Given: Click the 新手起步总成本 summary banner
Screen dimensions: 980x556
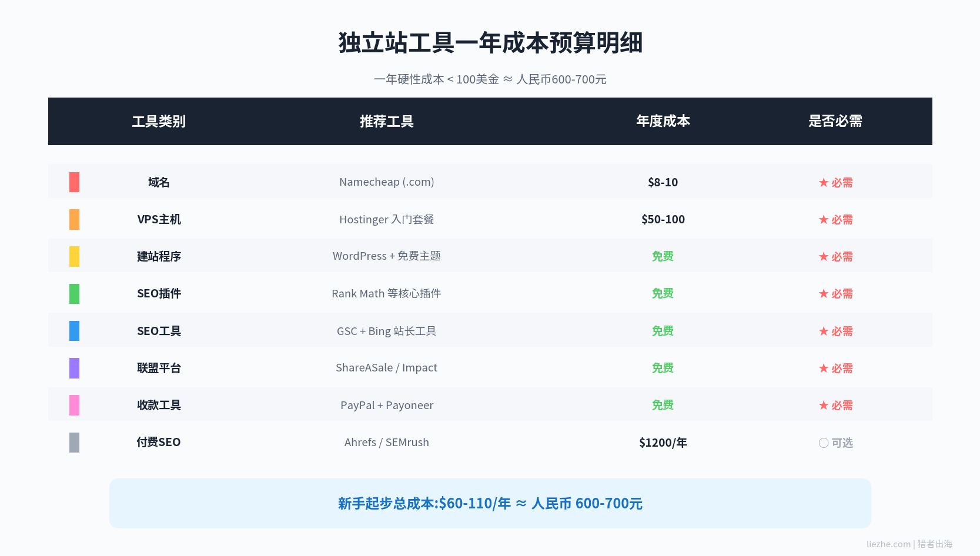Looking at the screenshot, I should pos(490,503).
